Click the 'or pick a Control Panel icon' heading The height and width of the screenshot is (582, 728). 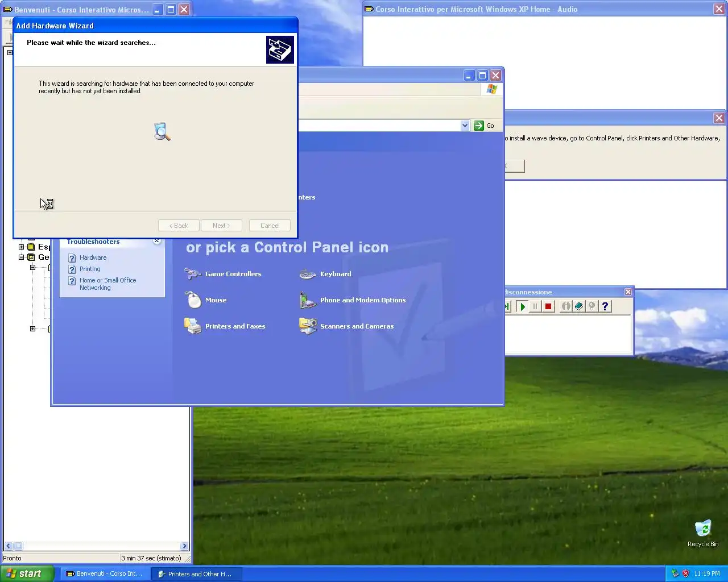tap(287, 247)
